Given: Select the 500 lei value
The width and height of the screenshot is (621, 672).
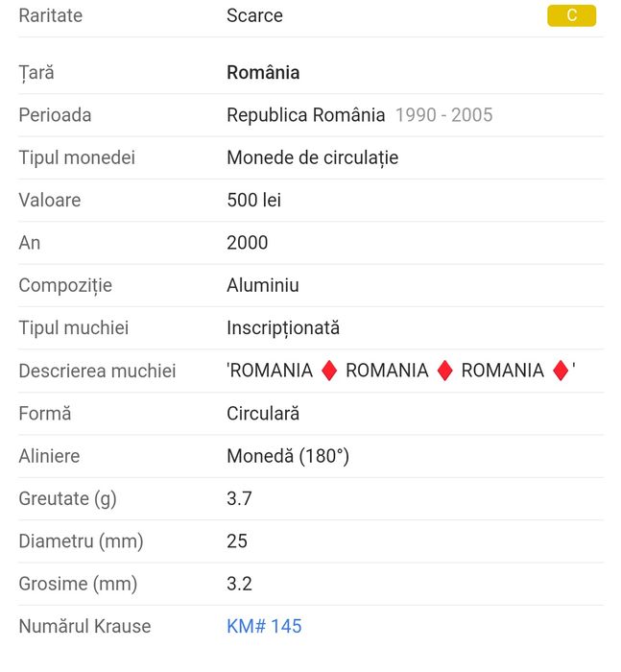Looking at the screenshot, I should pos(253,200).
